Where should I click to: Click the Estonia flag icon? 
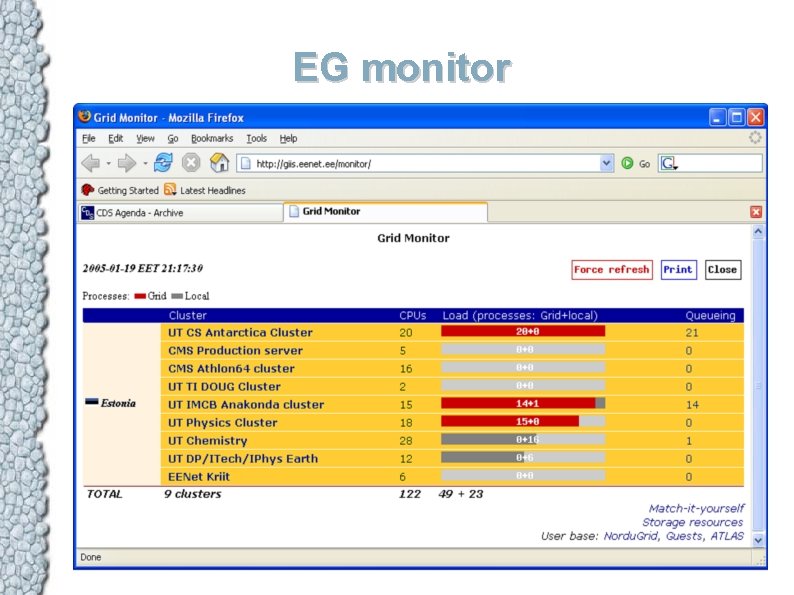point(92,402)
